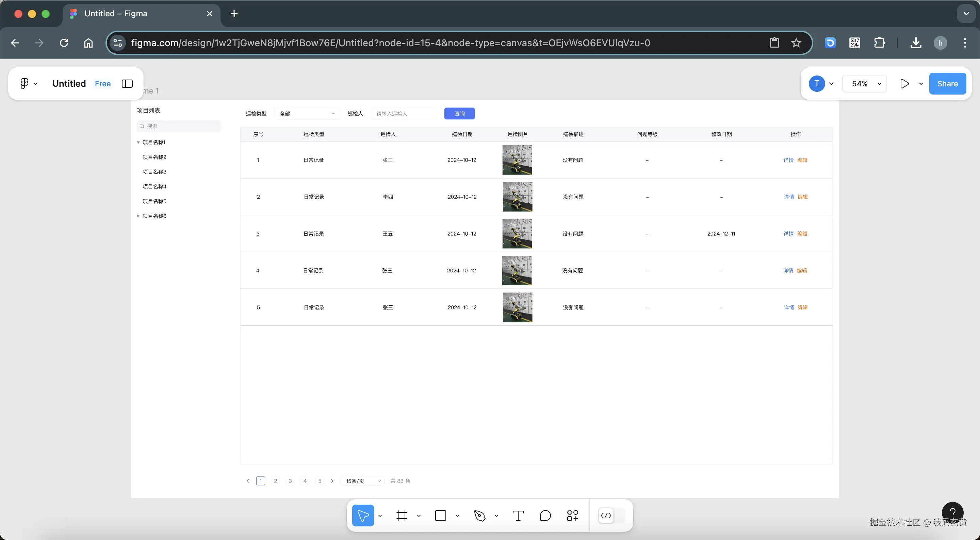Select the Comment tool
This screenshot has height=540, width=980.
click(x=545, y=516)
